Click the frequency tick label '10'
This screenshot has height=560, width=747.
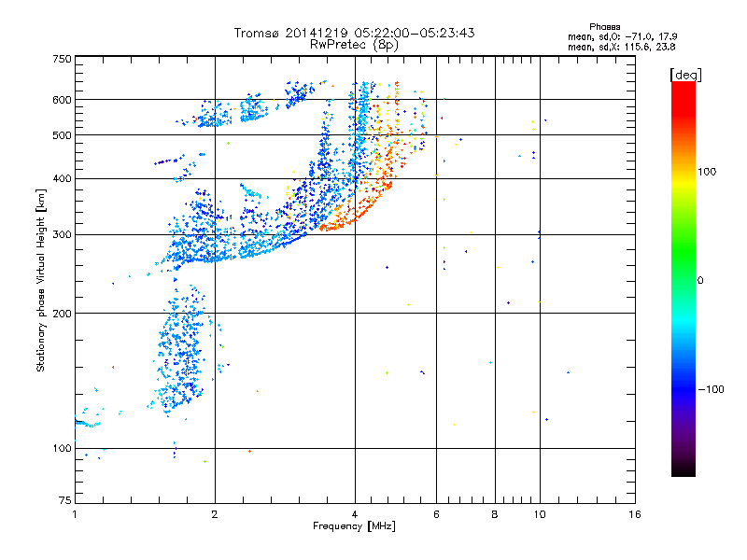pyautogui.click(x=540, y=514)
